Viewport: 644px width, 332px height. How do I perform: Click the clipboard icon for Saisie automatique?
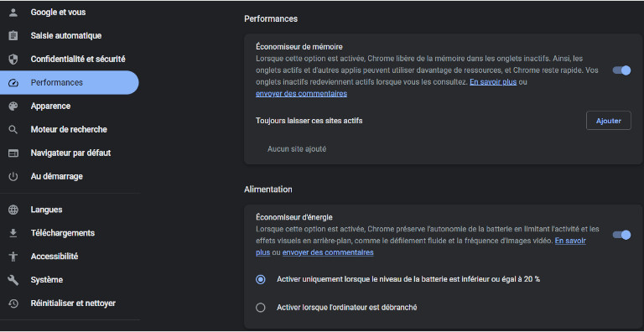(x=13, y=36)
